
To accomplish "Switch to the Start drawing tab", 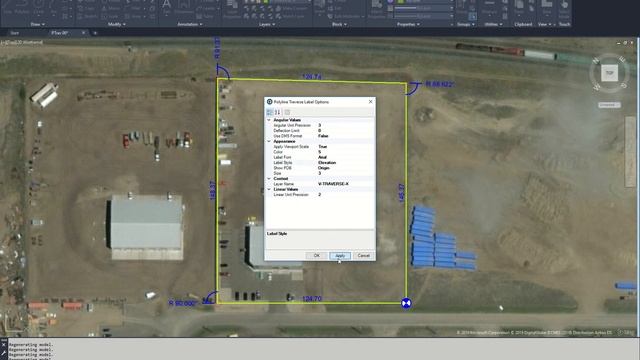I will [x=15, y=33].
